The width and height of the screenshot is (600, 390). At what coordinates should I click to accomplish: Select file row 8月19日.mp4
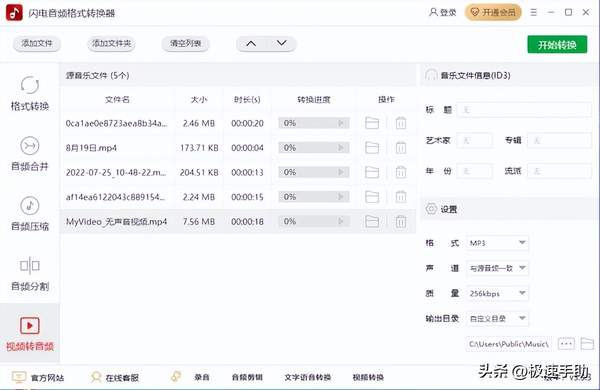[238, 148]
